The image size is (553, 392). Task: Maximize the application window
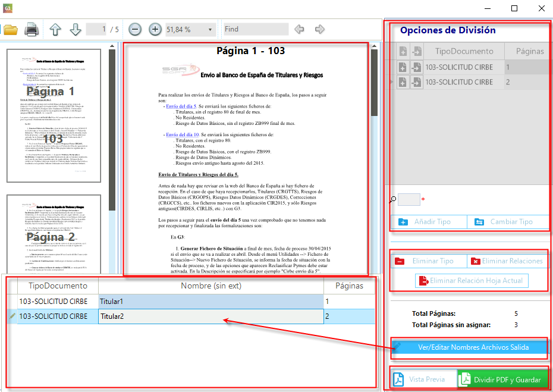(x=514, y=8)
